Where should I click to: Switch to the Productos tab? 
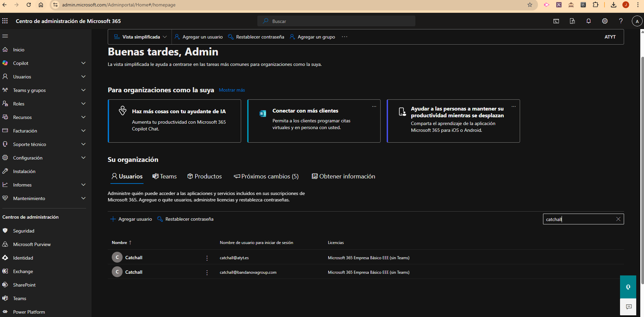[205, 176]
